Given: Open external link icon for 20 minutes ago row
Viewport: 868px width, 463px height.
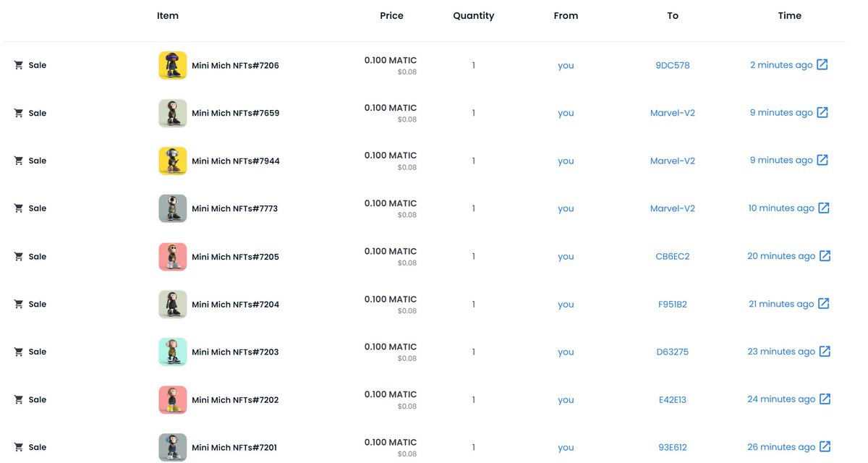Looking at the screenshot, I should coord(825,255).
